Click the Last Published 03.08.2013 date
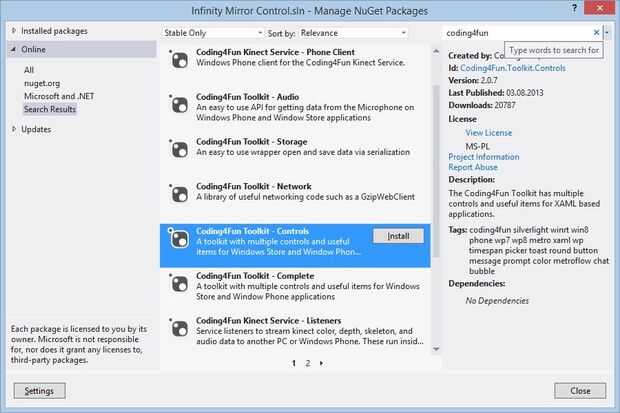Image resolution: width=620 pixels, height=413 pixels. tap(525, 93)
